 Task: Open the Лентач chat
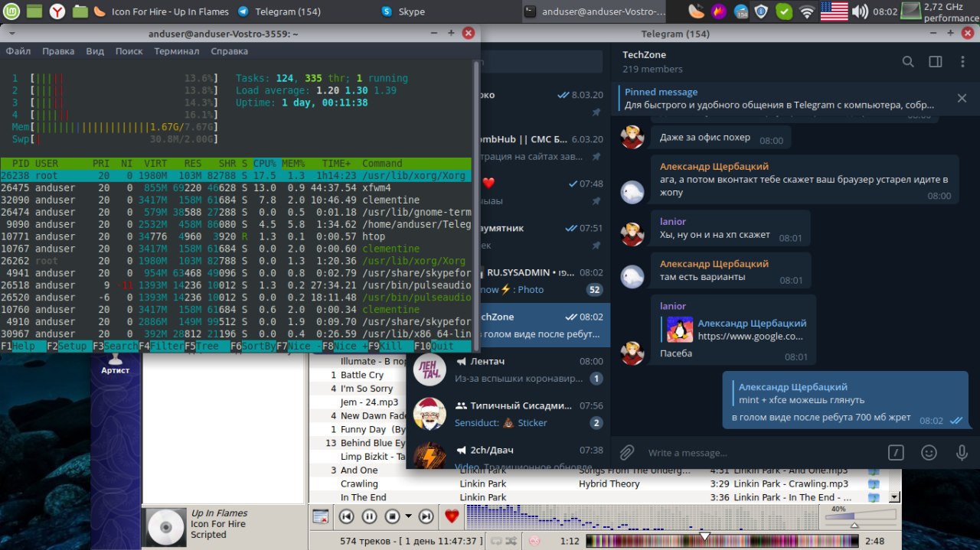pos(508,369)
